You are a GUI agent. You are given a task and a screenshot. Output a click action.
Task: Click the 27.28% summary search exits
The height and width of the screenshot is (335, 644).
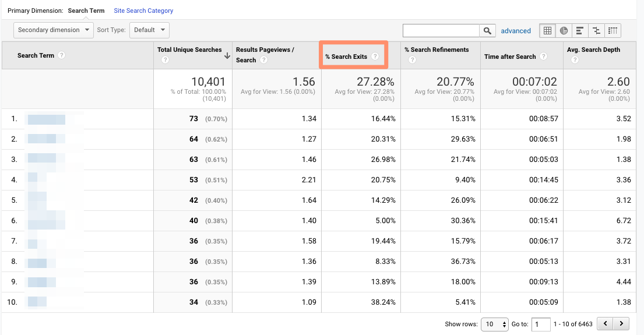coord(375,82)
